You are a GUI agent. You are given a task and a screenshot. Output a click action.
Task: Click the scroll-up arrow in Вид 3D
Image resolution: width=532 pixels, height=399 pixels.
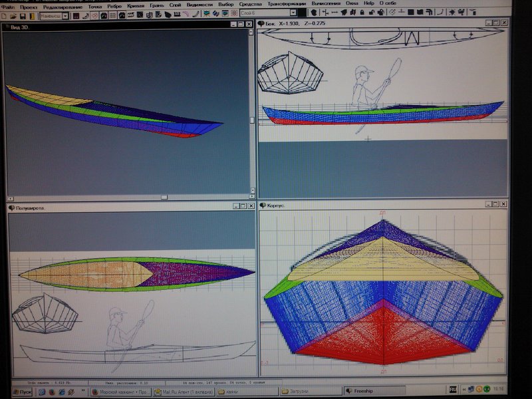pyautogui.click(x=251, y=32)
